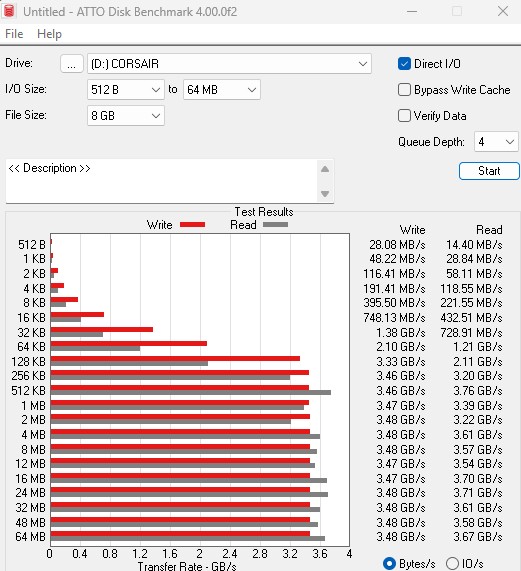Close the ATTO Disk Benchmark window
This screenshot has height=571, width=521.
(503, 11)
